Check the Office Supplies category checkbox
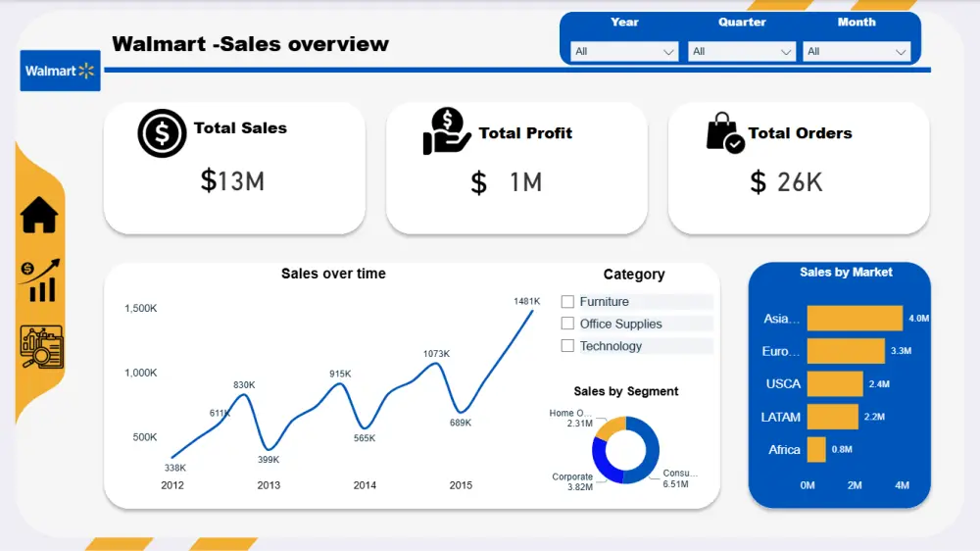The height and width of the screenshot is (551, 980). [x=567, y=324]
